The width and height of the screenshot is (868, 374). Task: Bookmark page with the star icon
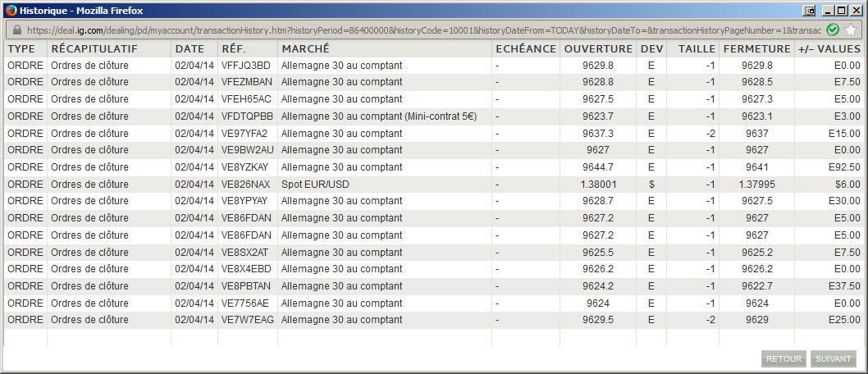(851, 30)
